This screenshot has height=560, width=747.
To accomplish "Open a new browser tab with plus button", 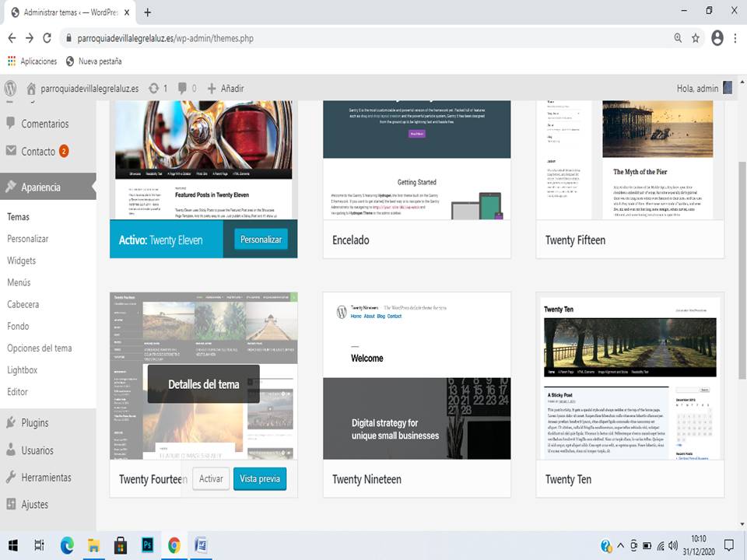I will (148, 12).
